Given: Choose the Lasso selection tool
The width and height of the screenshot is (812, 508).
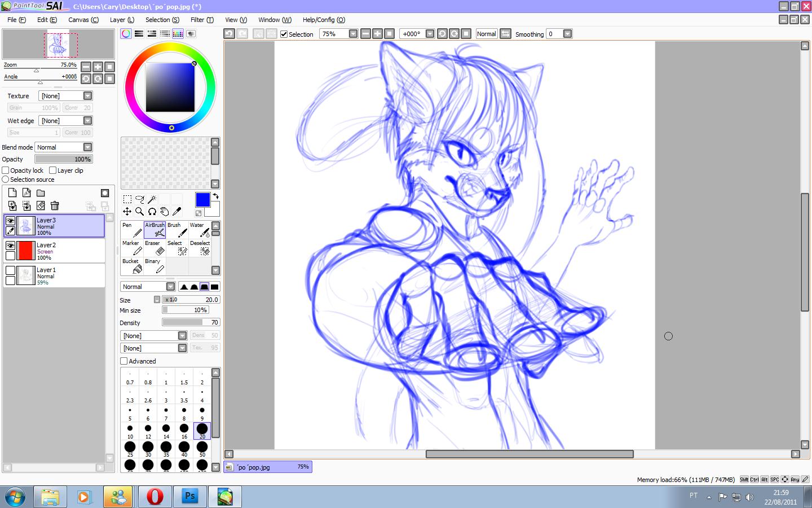Looking at the screenshot, I should pyautogui.click(x=139, y=199).
